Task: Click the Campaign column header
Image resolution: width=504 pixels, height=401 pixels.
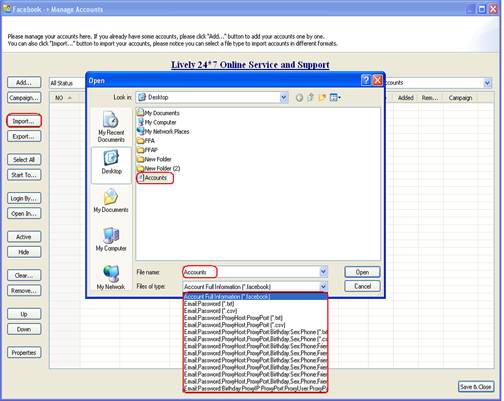Action: pos(460,98)
